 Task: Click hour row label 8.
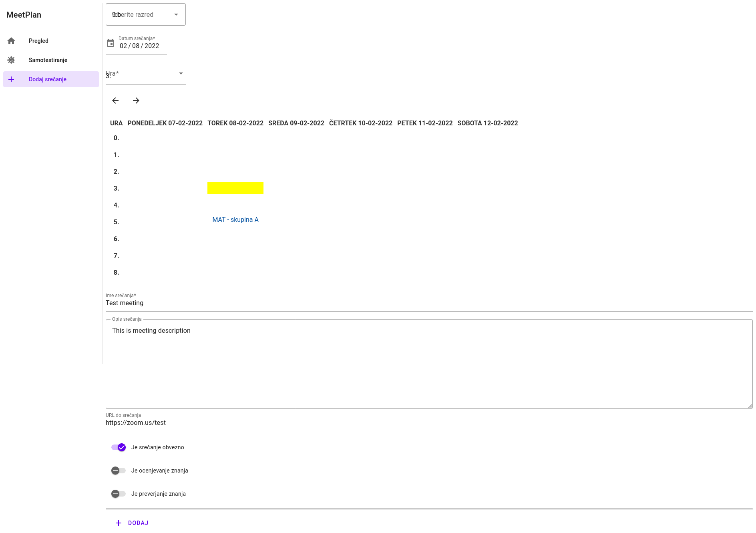(x=117, y=273)
